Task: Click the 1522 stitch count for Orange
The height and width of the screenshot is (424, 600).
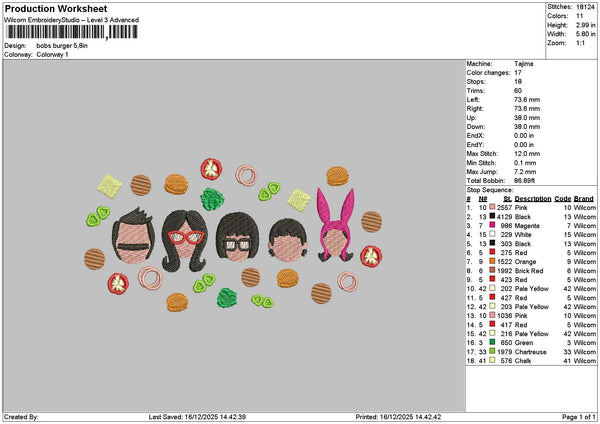Action: 504,262
